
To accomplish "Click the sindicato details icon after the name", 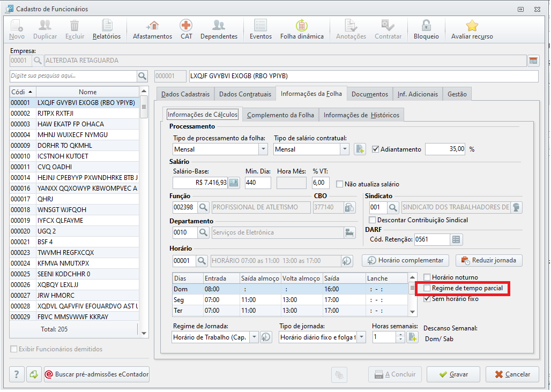I will point(516,207).
